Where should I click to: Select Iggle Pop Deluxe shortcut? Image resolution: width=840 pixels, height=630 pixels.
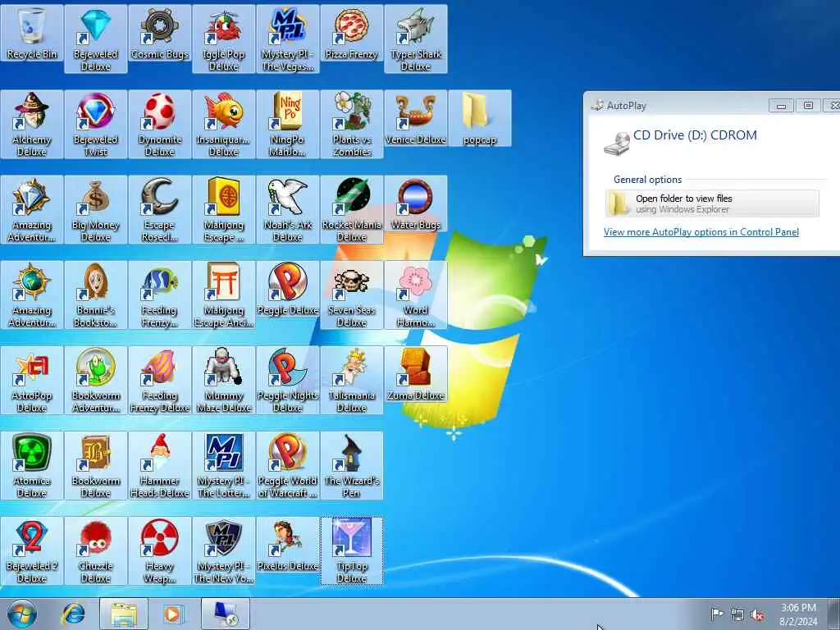pyautogui.click(x=224, y=39)
